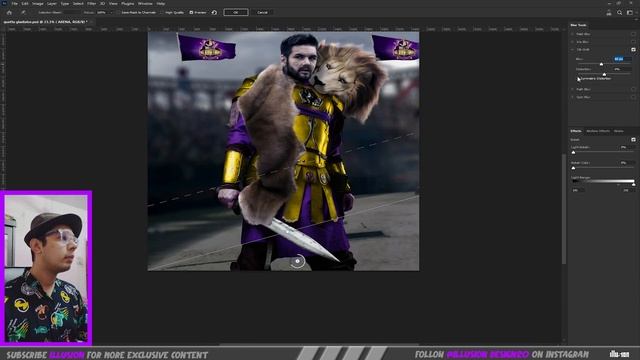The width and height of the screenshot is (640, 360).
Task: Open the Select menu
Action: (x=78, y=4)
